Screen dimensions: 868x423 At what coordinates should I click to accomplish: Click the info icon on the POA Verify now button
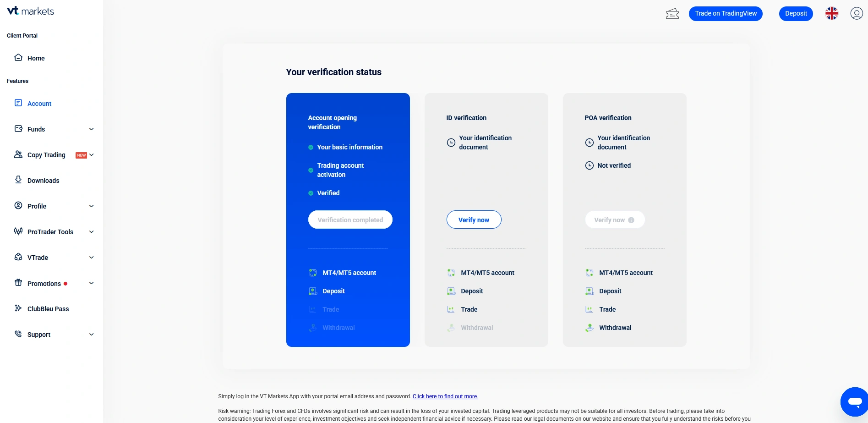[x=631, y=220]
